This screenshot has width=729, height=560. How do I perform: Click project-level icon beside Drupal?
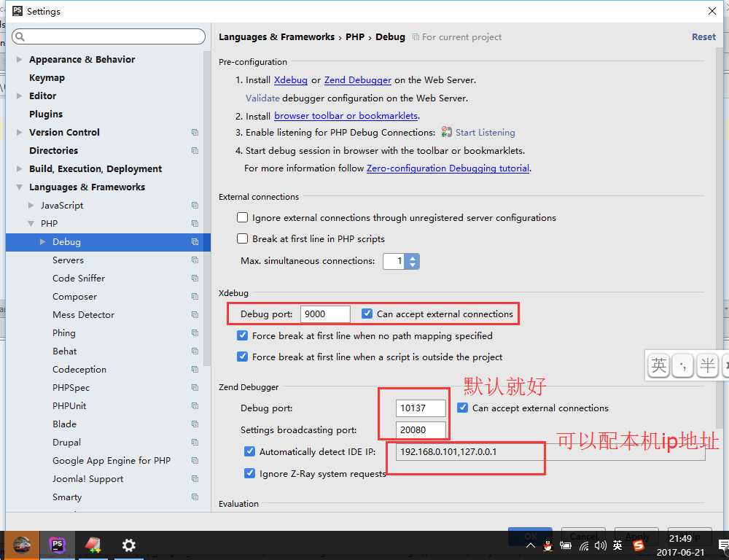click(195, 443)
